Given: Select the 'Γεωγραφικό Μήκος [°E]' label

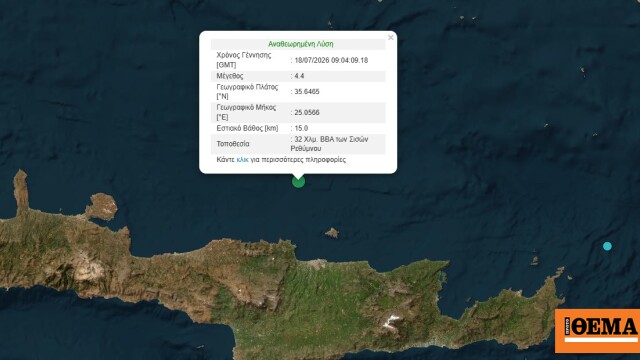Looking at the screenshot, I should click(246, 112).
